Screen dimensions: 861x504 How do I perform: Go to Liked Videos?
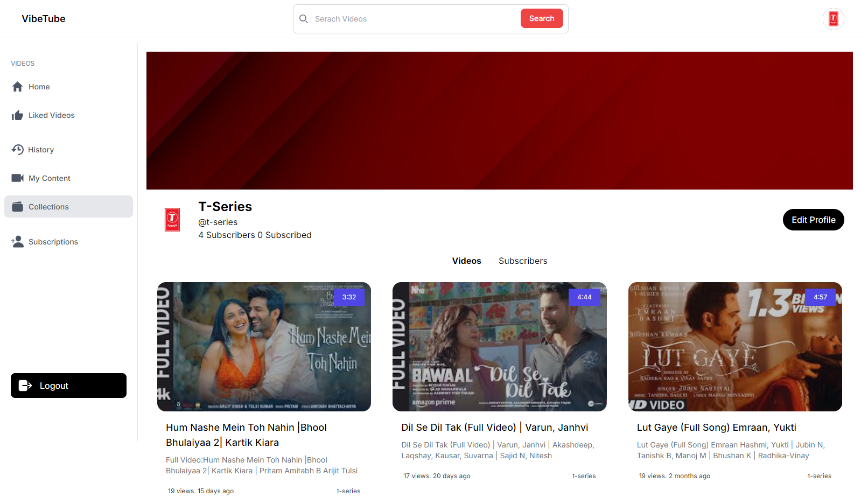[x=68, y=115]
